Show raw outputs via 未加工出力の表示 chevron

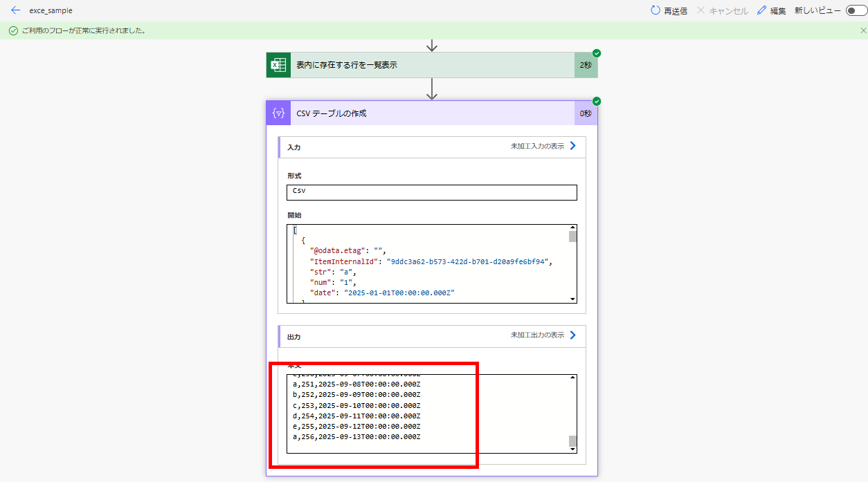click(572, 335)
